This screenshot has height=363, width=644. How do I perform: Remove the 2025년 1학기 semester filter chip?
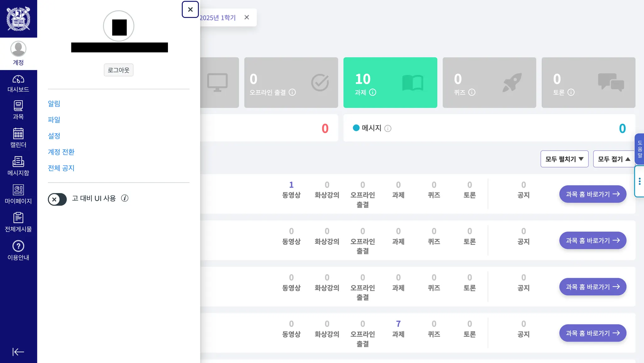(247, 17)
